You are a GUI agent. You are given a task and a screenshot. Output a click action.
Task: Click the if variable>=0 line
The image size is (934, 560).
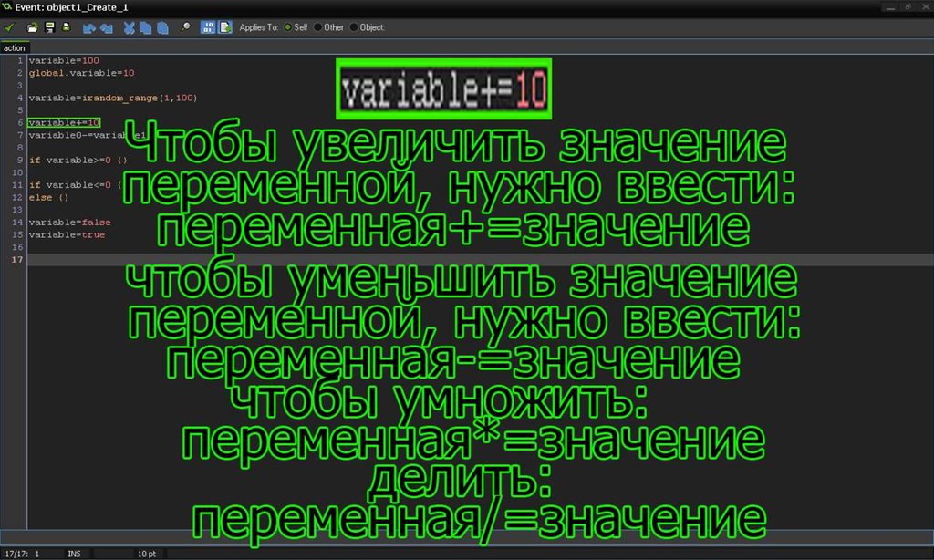click(x=78, y=160)
